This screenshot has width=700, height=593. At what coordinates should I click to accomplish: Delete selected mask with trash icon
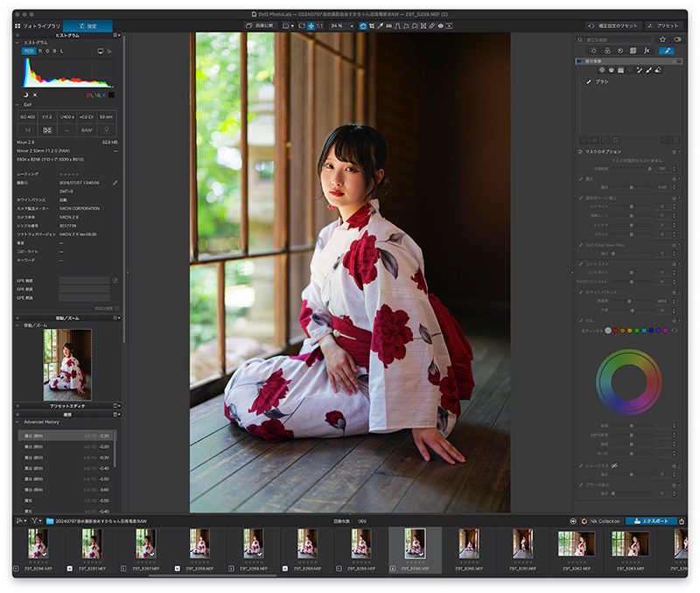(675, 140)
